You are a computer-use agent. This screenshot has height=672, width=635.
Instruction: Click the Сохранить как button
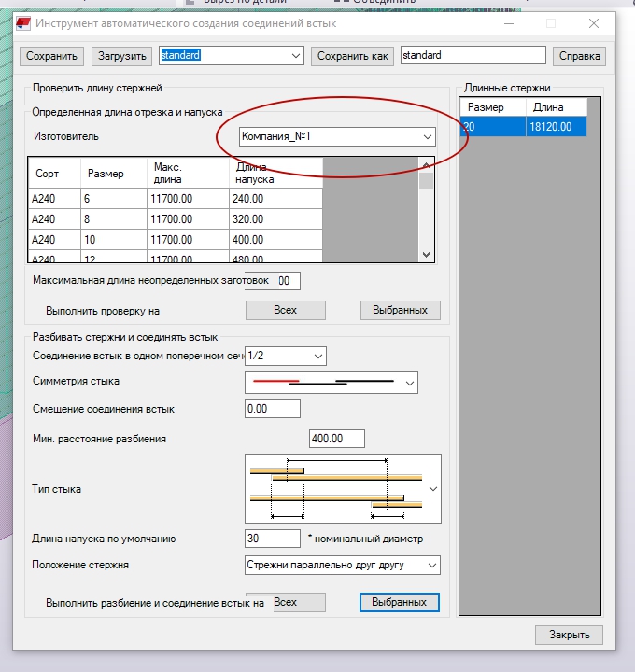pyautogui.click(x=352, y=56)
